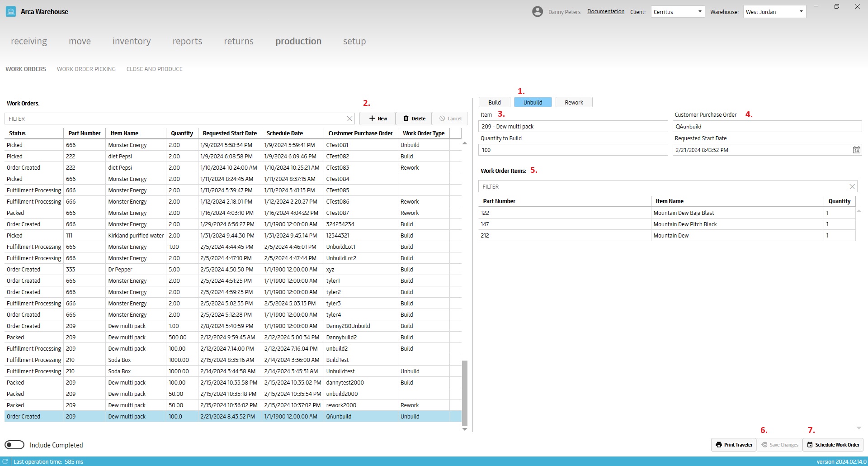
Task: Click the refresh icon in status bar
Action: [5, 461]
